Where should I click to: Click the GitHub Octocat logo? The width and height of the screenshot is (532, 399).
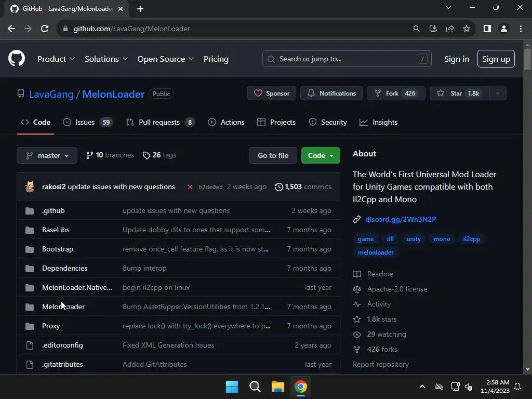[x=17, y=58]
